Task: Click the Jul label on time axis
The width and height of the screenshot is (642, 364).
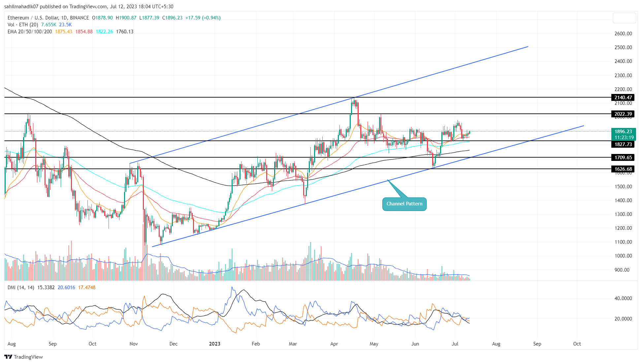Action: (x=455, y=344)
